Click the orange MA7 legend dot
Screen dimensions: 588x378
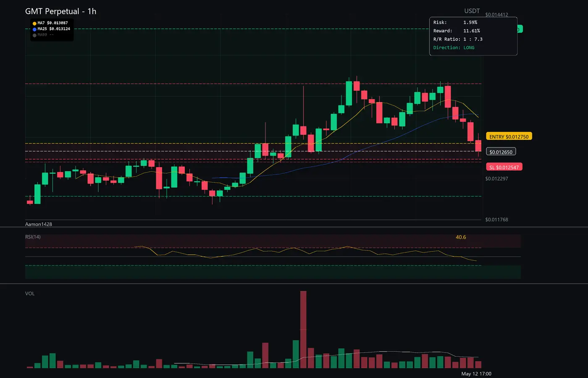coord(34,24)
